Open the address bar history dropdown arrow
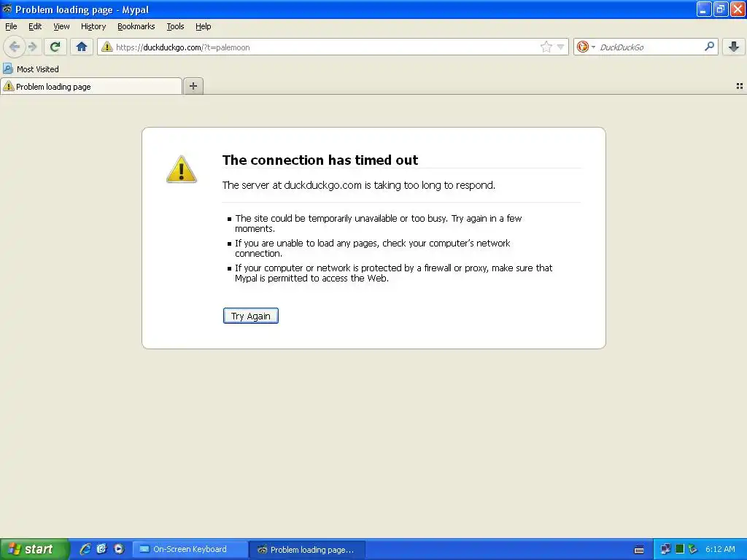 (561, 47)
